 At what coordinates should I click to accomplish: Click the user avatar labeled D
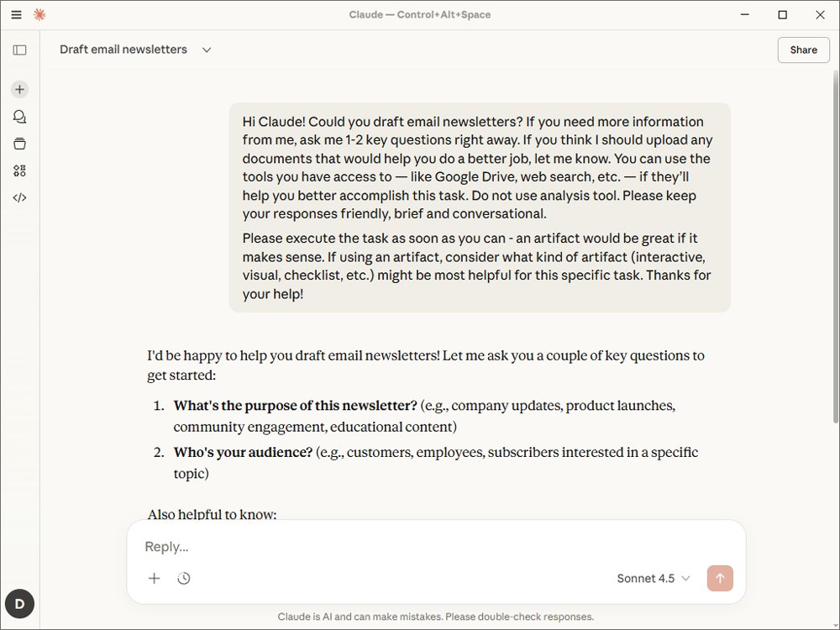[19, 603]
